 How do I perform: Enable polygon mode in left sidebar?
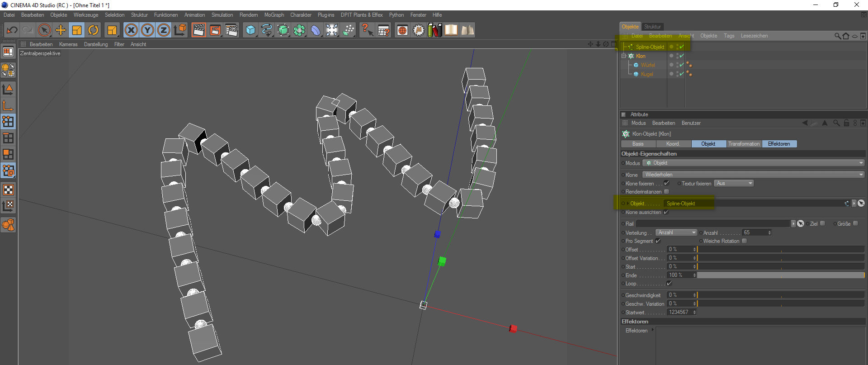tap(9, 154)
